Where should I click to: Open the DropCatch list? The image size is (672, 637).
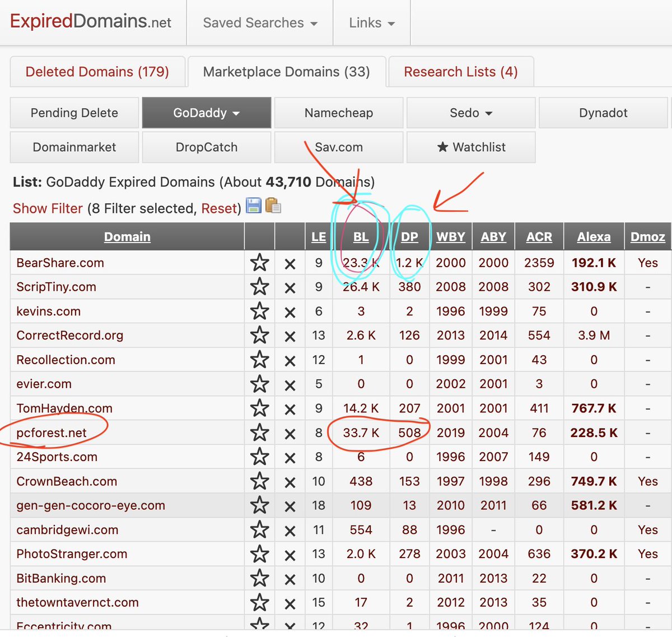[x=207, y=147]
